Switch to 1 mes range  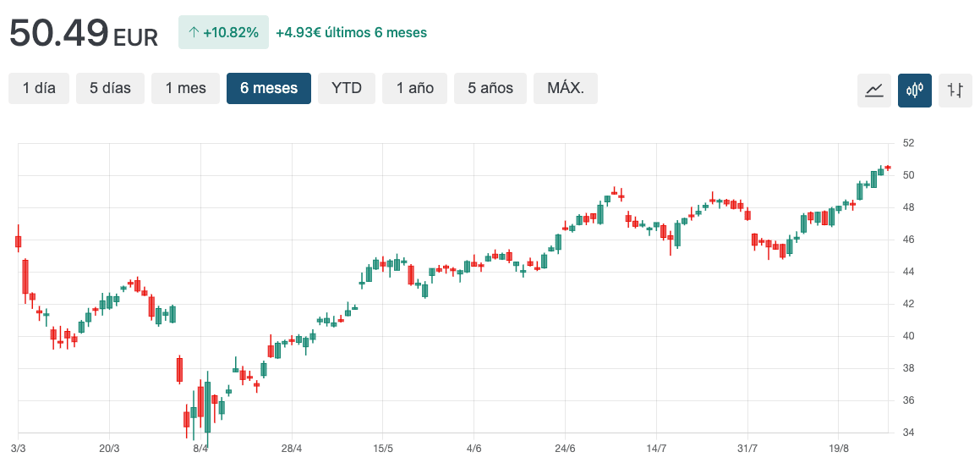[x=185, y=88]
